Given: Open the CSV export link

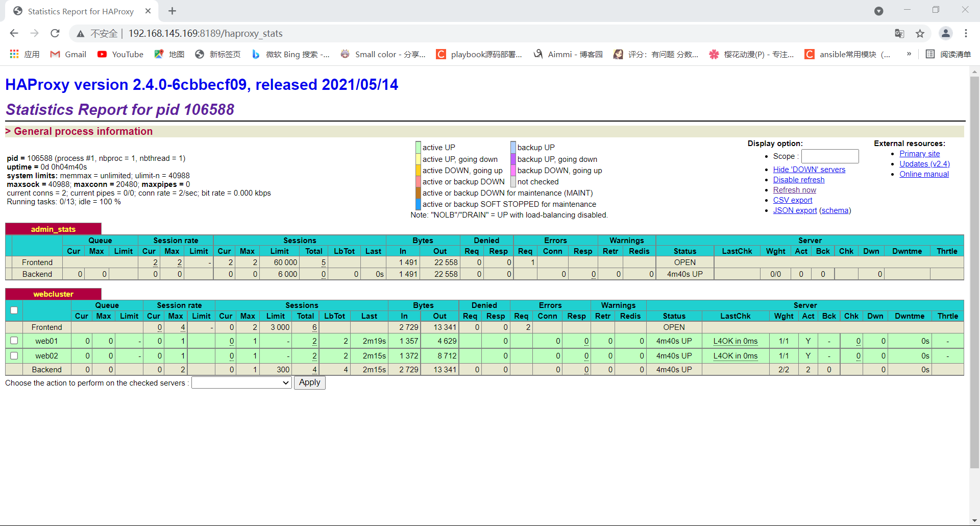Looking at the screenshot, I should [x=793, y=200].
